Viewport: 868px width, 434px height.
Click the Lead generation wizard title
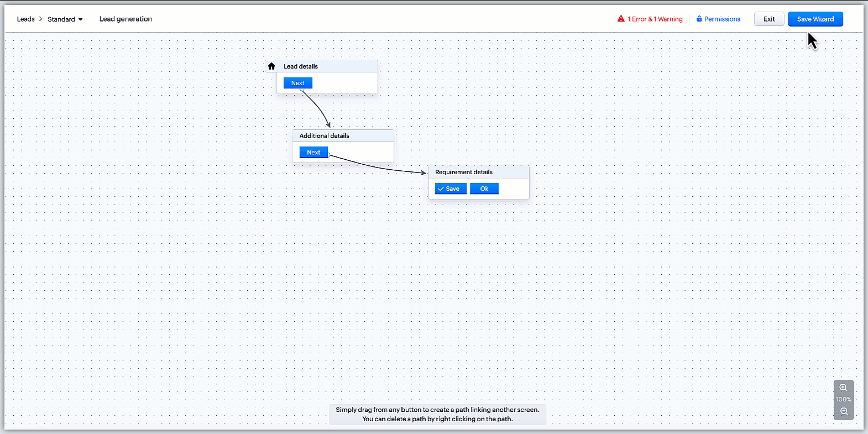126,19
